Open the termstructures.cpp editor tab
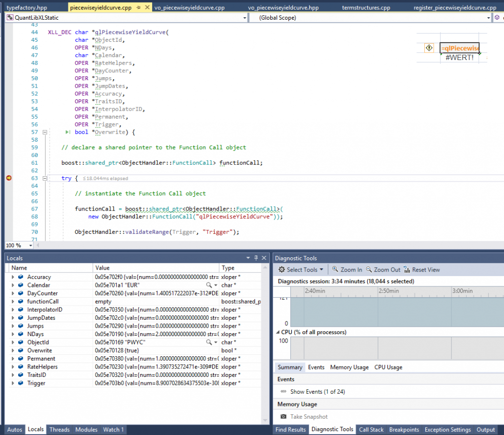The width and height of the screenshot is (504, 435). (x=366, y=8)
